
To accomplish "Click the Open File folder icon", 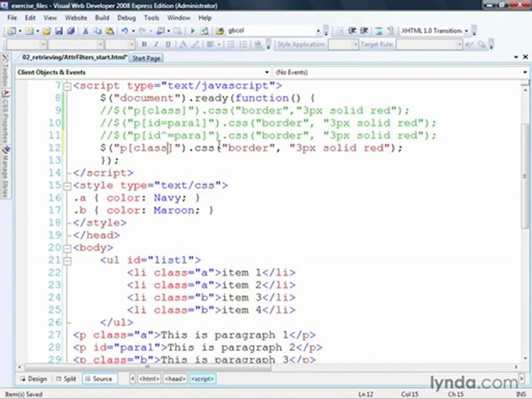I will pos(47,31).
